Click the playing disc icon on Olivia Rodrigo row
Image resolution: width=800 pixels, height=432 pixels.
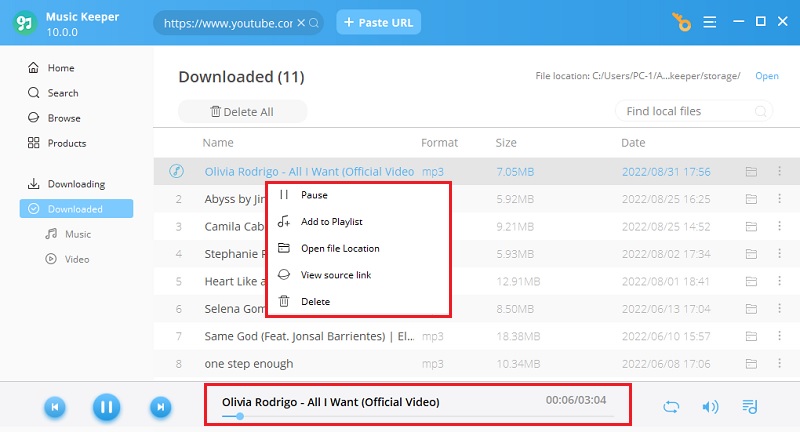click(x=177, y=171)
